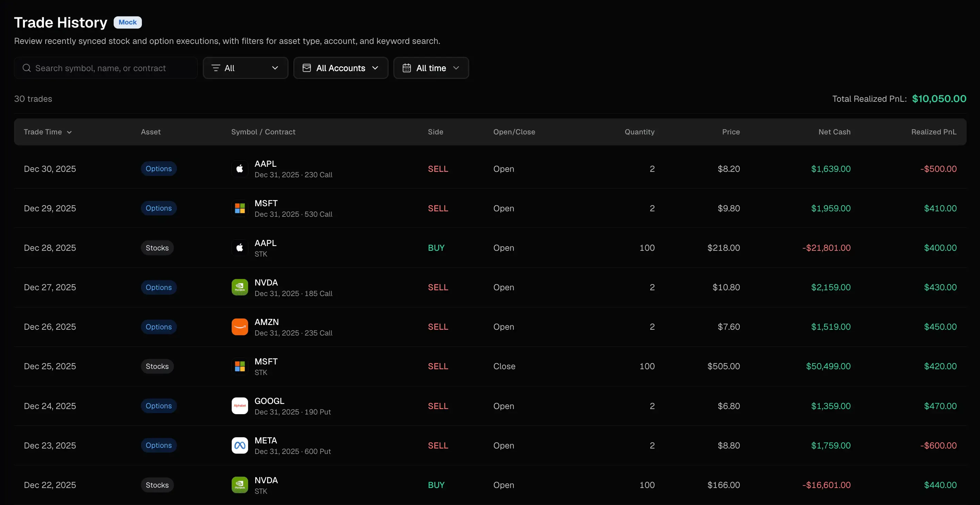The height and width of the screenshot is (505, 980).
Task: Click Apple logo in Dec 30 AAPL row
Action: tap(240, 168)
